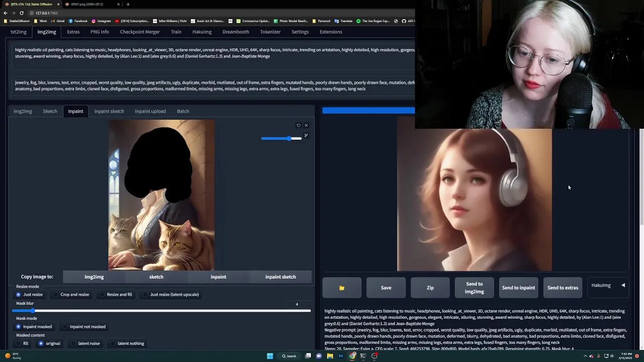644x362 pixels.
Task: Open the Extras tab
Action: click(73, 32)
